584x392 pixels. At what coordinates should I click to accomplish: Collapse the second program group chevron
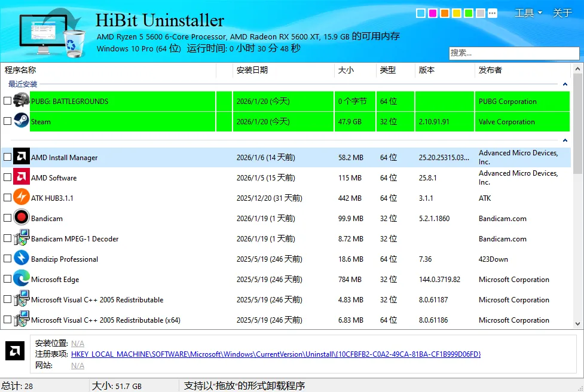(x=565, y=140)
